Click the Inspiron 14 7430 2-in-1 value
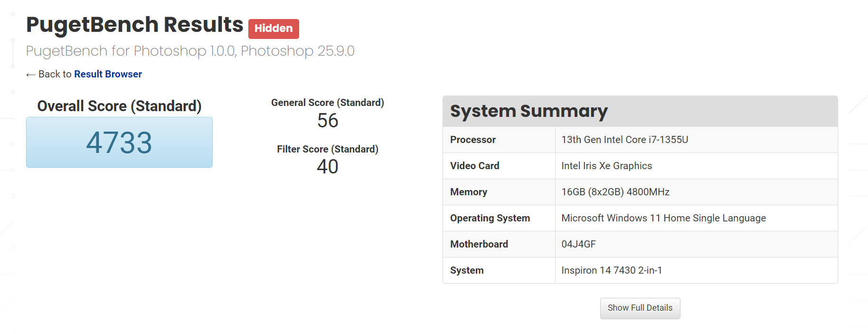Viewport: 868px width, 334px height. [611, 270]
